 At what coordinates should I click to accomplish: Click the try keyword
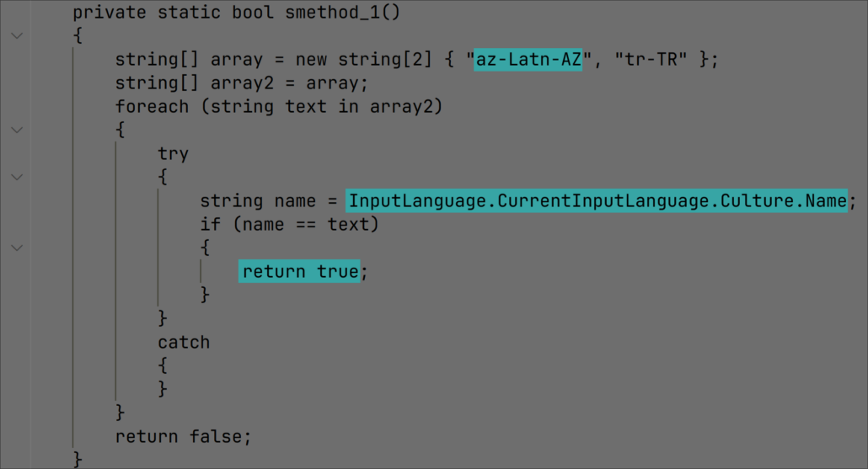(x=173, y=154)
